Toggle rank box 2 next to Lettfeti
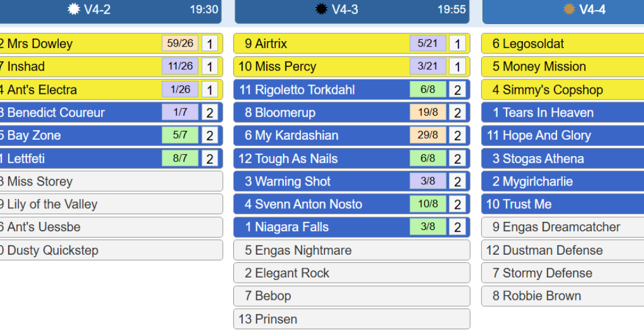 click(x=209, y=158)
